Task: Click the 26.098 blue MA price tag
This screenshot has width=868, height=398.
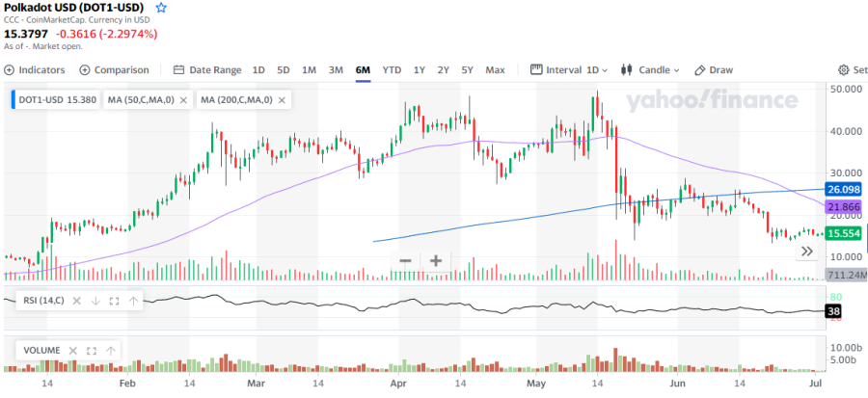Action: [845, 190]
